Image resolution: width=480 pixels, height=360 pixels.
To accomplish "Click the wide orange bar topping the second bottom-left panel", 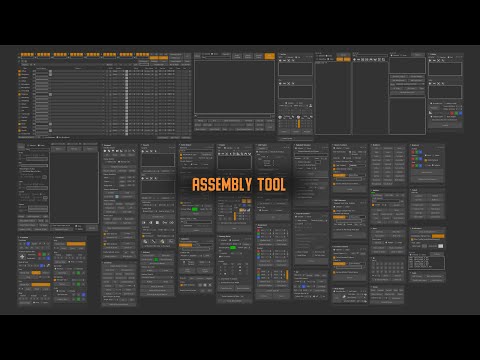I will (76, 244).
